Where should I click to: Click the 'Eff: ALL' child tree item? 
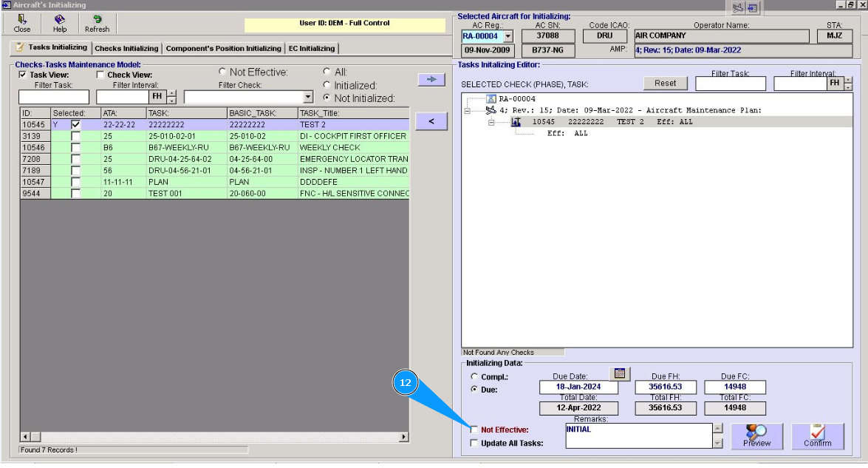coord(567,134)
